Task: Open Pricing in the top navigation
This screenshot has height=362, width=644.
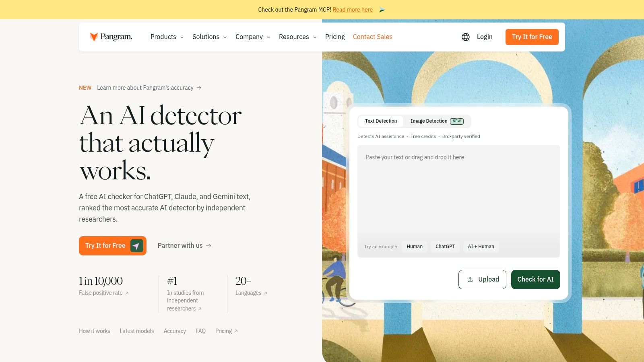Action: [x=335, y=37]
